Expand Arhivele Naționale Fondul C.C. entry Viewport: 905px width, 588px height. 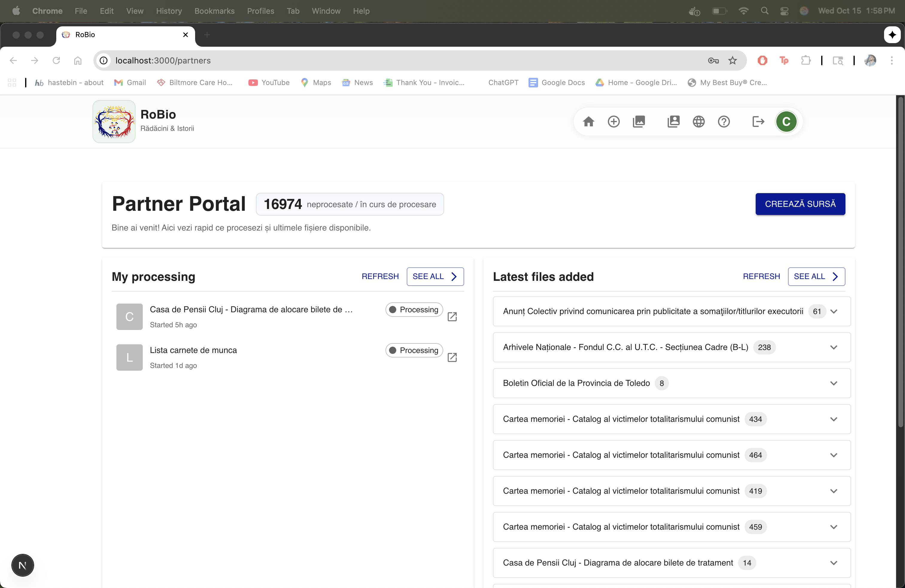[x=833, y=347]
